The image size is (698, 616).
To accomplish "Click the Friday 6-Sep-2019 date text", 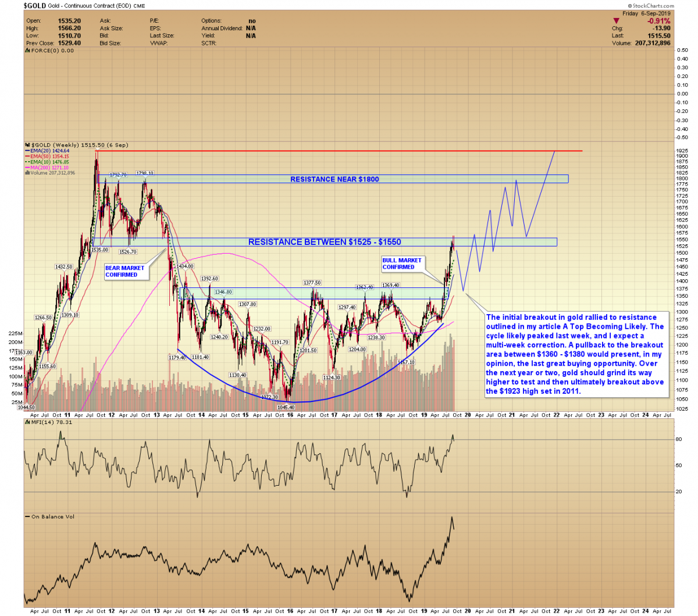I will (x=646, y=13).
